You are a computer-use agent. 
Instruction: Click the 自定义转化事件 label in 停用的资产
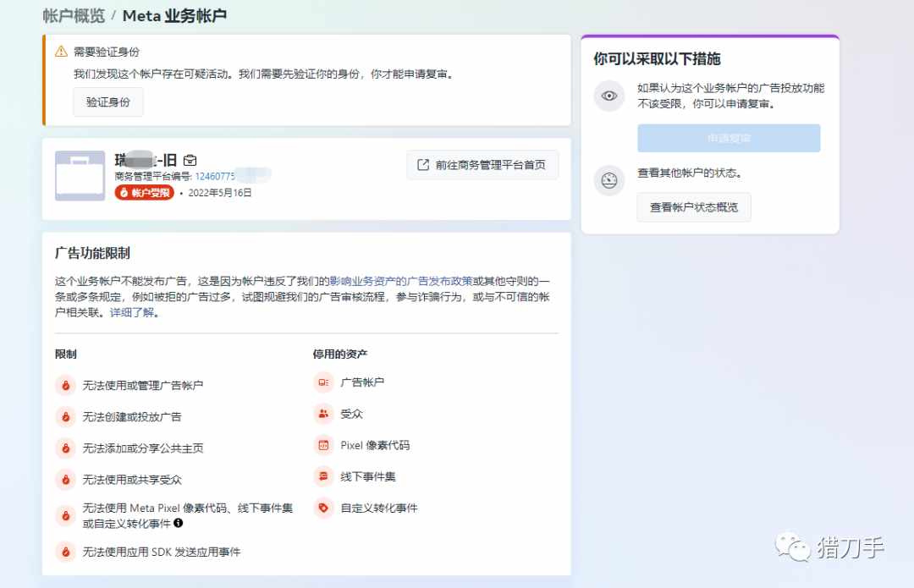point(379,508)
